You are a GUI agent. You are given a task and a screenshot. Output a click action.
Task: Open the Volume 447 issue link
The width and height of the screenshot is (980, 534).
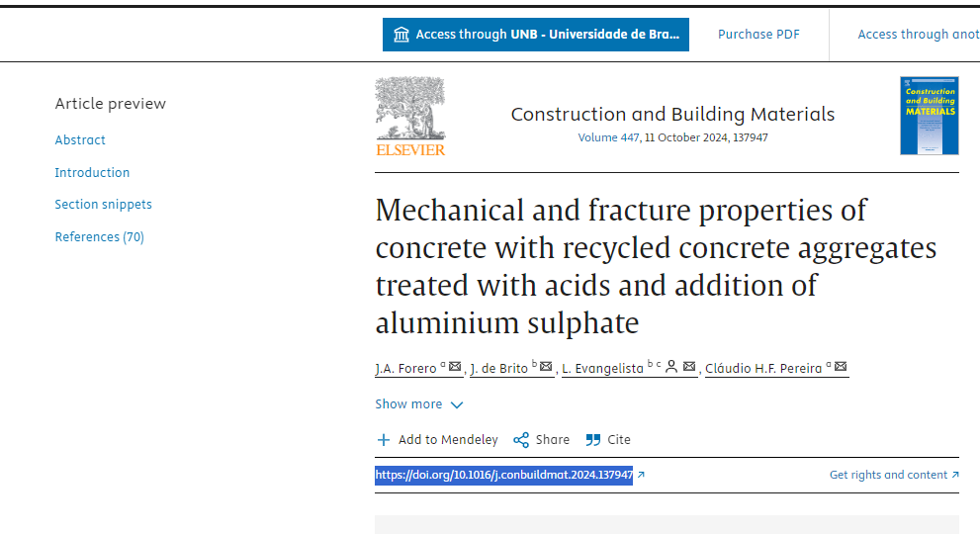[608, 138]
